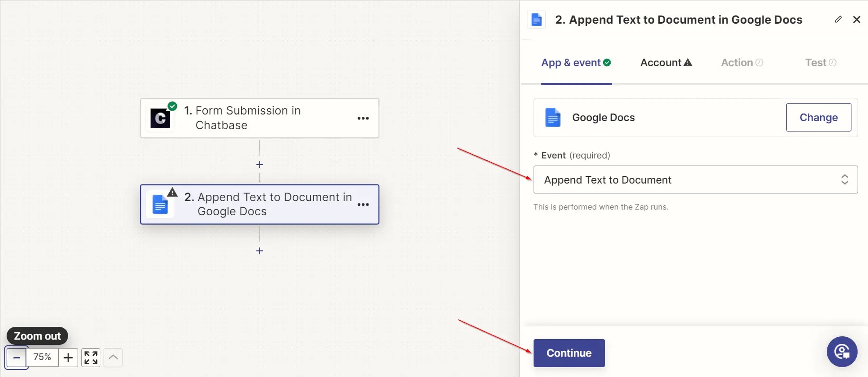Viewport: 868px width, 377px height.
Task: Fit the workflow to view
Action: point(91,358)
